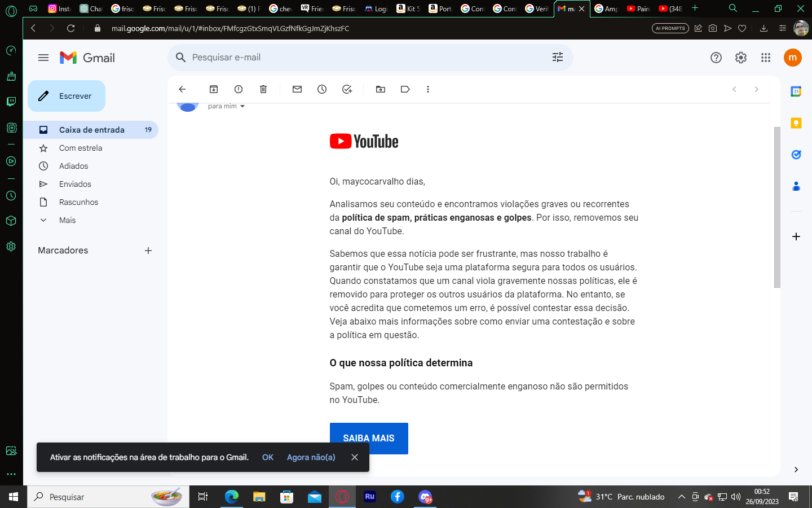Open Opera sidebar settings gear
Viewport: 812px width, 508px height.
(x=11, y=247)
